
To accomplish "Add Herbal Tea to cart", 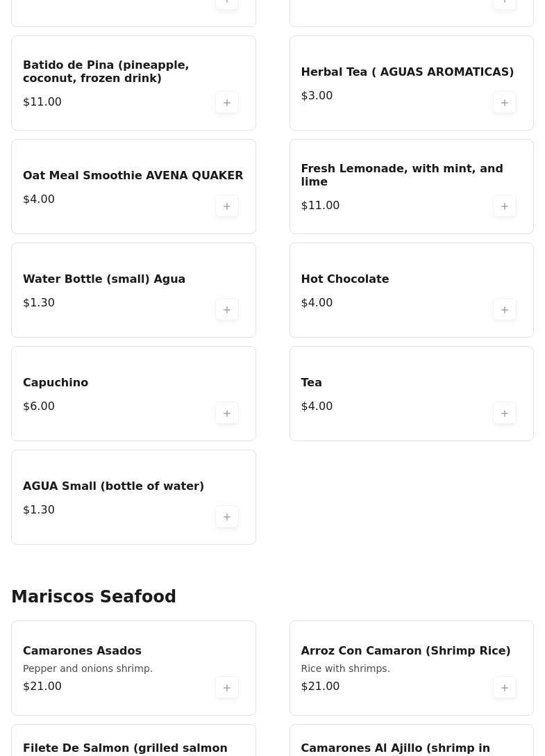I will coord(505,102).
